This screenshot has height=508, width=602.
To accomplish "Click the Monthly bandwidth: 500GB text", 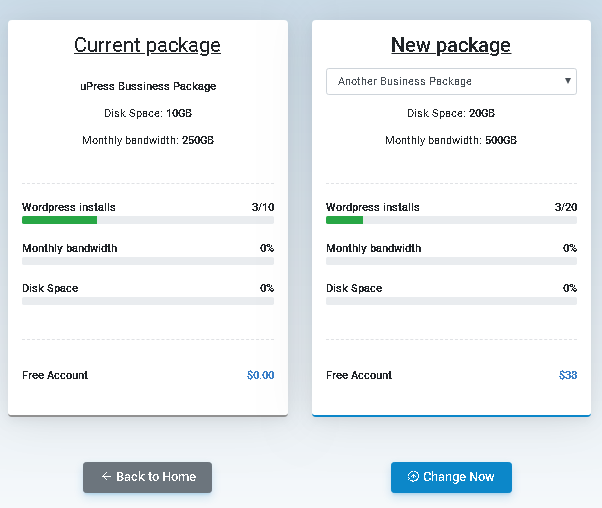I will (451, 140).
